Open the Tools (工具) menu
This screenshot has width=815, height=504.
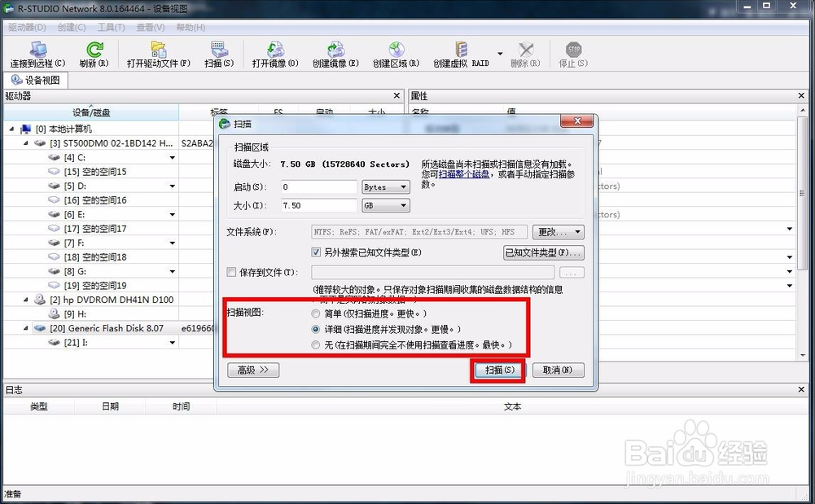[x=112, y=27]
